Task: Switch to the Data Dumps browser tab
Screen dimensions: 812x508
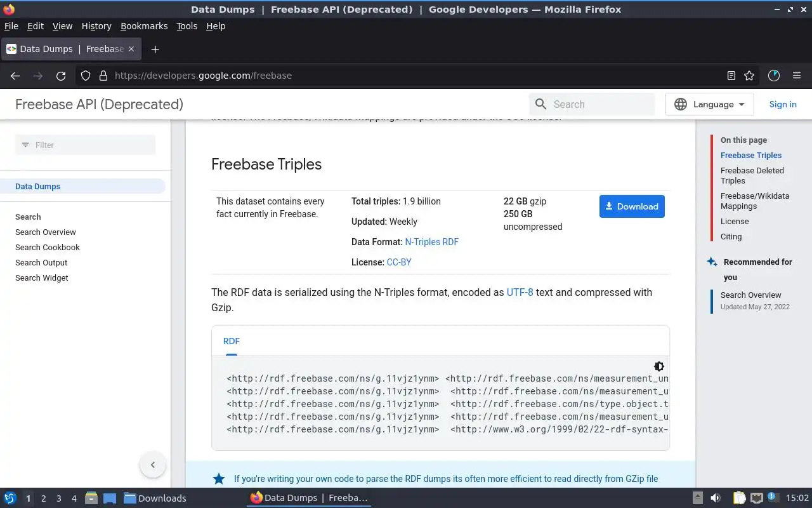Action: [71, 49]
